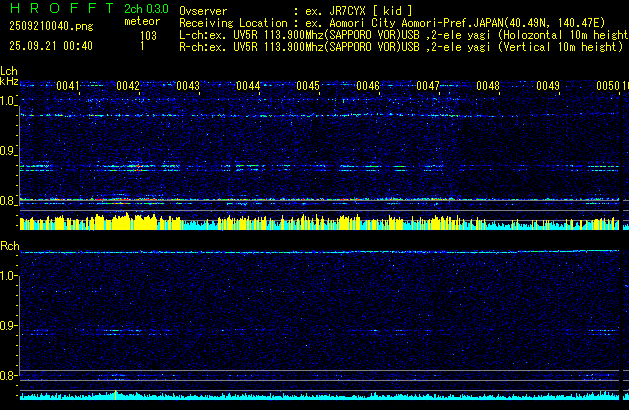Click the Rch 0.8 kHz axis label

[9, 376]
